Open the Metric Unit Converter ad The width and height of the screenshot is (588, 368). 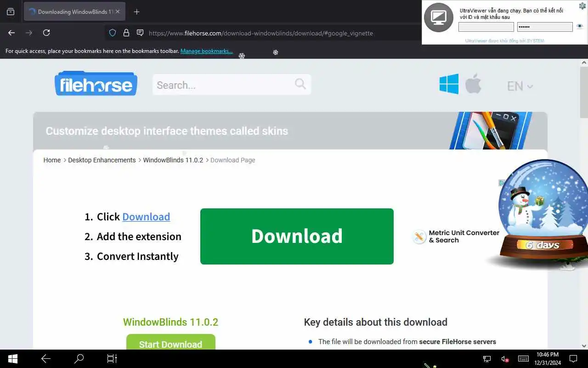[456, 236]
